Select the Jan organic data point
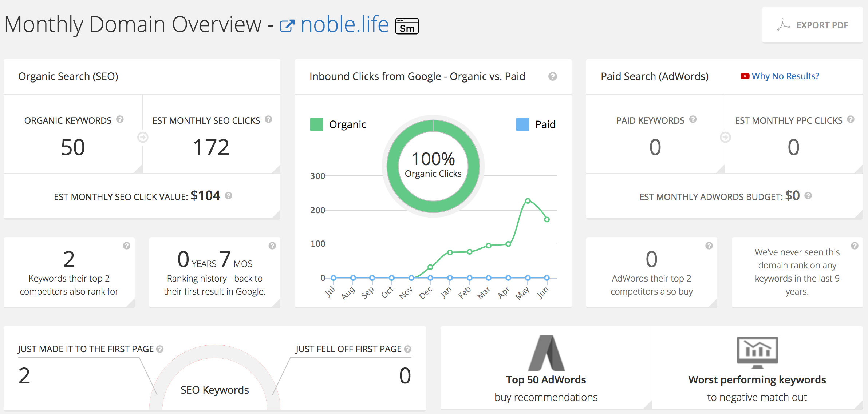The width and height of the screenshot is (868, 414). (x=450, y=252)
